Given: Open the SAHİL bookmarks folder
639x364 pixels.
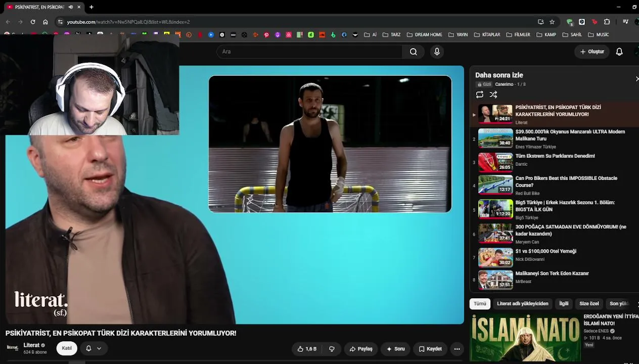Looking at the screenshot, I should tap(572, 35).
